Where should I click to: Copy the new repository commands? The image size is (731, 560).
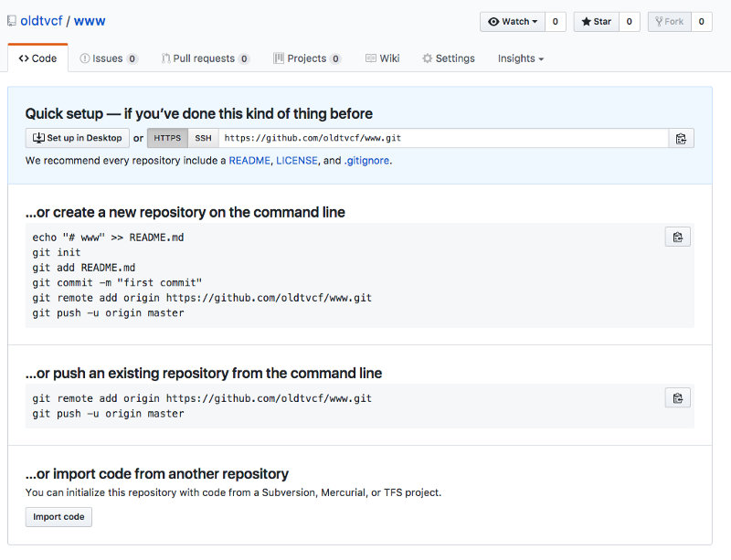click(x=678, y=238)
